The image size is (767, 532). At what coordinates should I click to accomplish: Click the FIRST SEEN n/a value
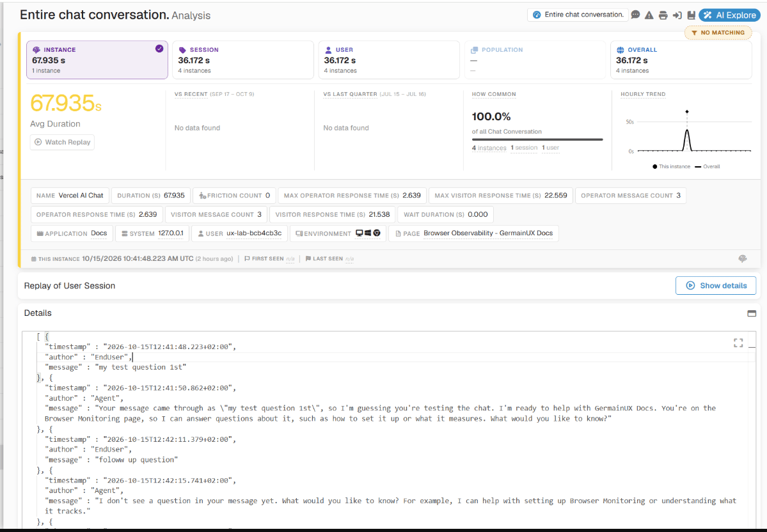tap(290, 259)
